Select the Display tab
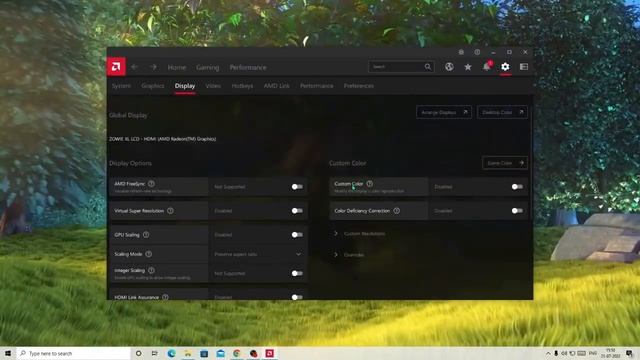Screen dimensions: 640x360 (185, 86)
